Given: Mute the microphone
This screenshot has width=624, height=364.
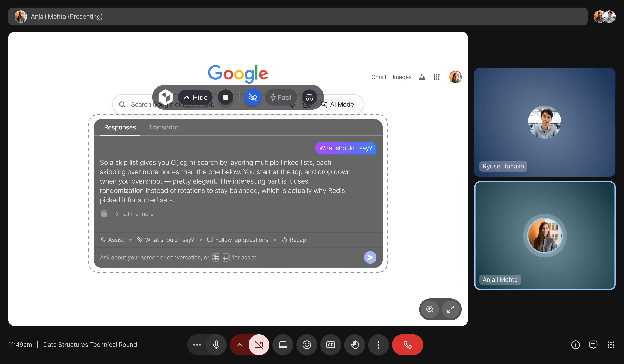Looking at the screenshot, I should (x=216, y=344).
